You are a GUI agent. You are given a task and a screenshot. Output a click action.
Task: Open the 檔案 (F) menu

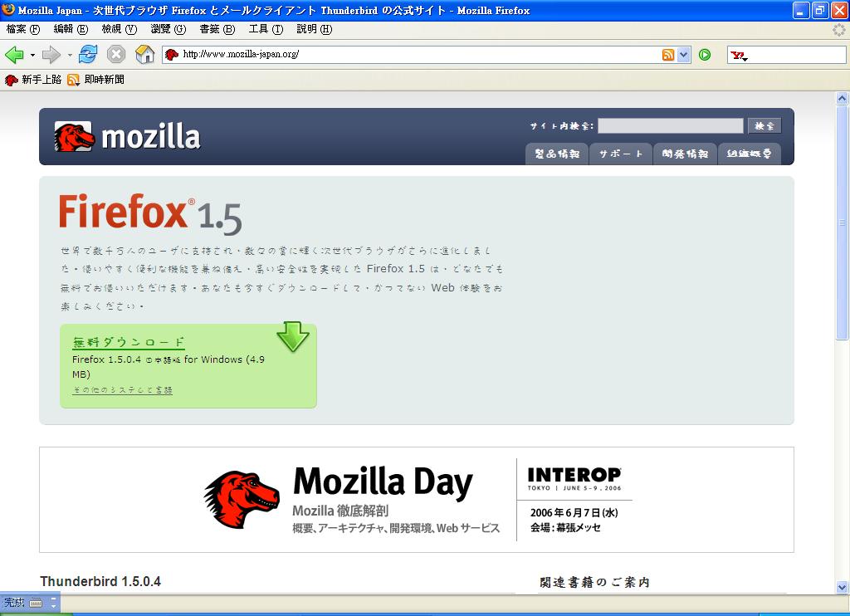click(x=23, y=29)
